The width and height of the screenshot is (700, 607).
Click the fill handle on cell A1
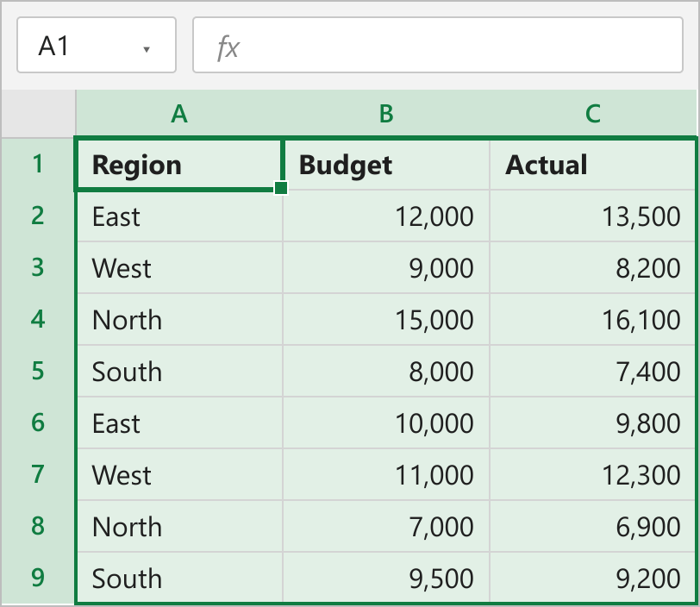[281, 188]
